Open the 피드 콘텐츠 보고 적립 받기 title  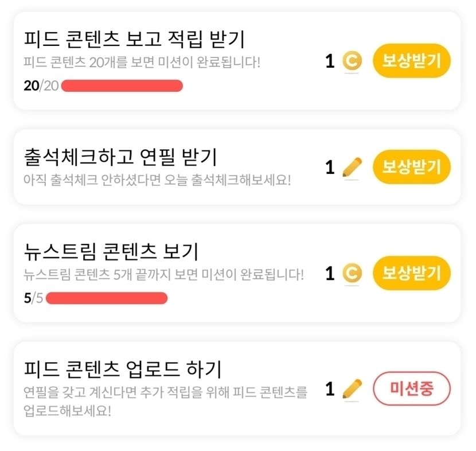(x=135, y=40)
